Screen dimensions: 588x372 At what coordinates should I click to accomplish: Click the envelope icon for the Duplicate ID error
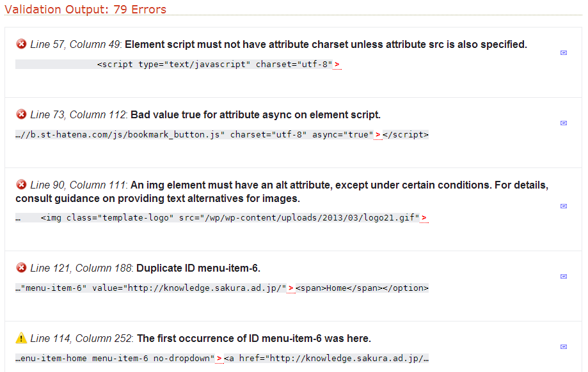click(564, 277)
